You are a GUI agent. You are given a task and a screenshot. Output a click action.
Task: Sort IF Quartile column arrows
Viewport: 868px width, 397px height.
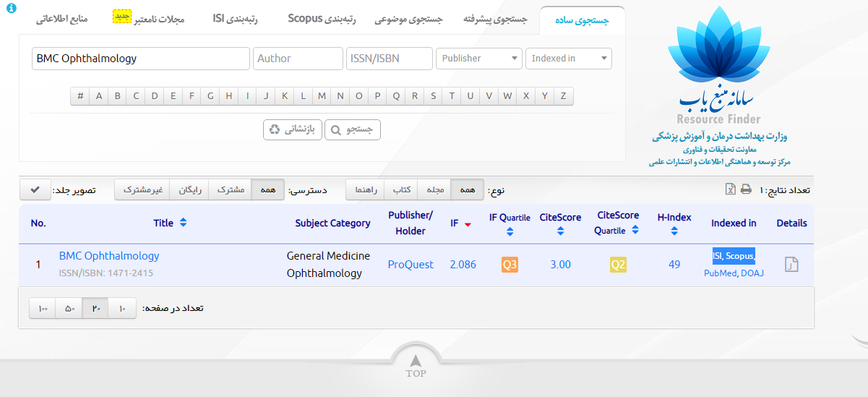pyautogui.click(x=510, y=231)
